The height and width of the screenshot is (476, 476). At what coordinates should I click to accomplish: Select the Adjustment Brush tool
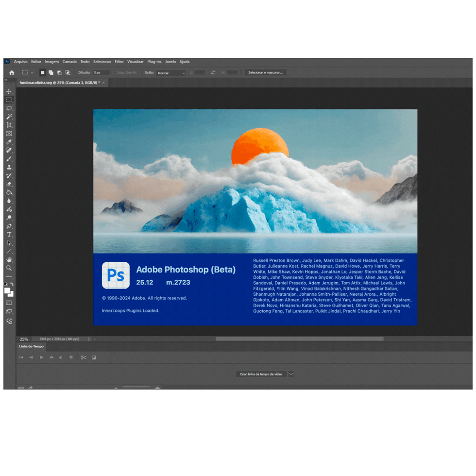(x=9, y=209)
